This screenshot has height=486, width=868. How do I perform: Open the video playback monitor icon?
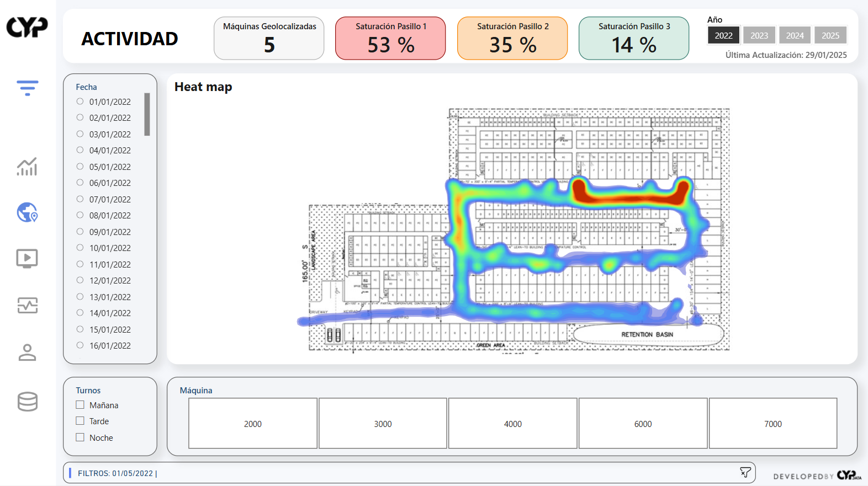pos(27,258)
